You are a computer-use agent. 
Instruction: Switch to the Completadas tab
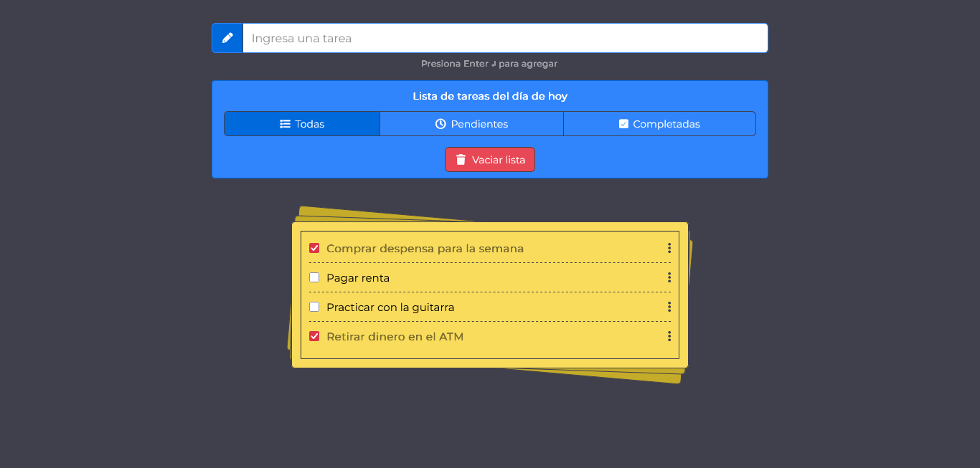[659, 123]
